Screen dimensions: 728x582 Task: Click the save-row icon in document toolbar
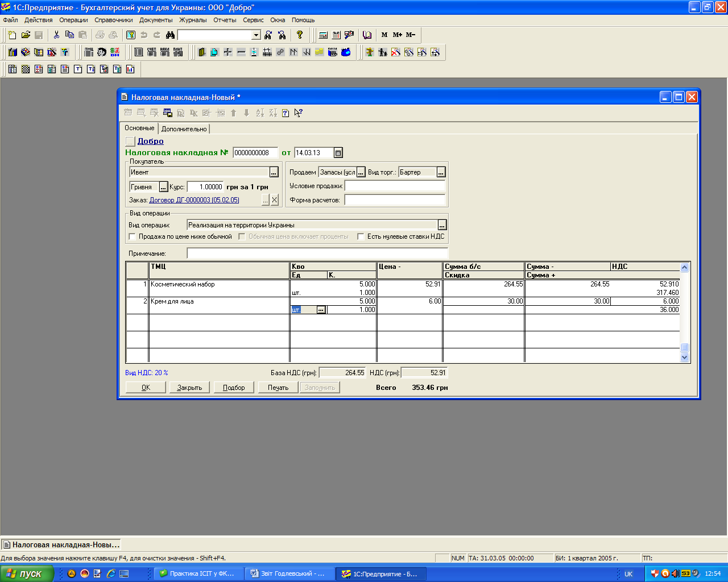click(167, 113)
